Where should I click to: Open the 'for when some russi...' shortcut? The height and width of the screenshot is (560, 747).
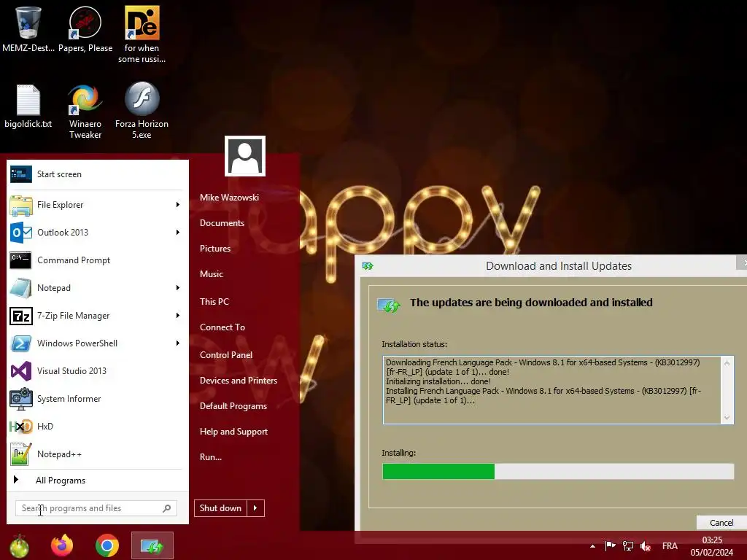tap(142, 34)
